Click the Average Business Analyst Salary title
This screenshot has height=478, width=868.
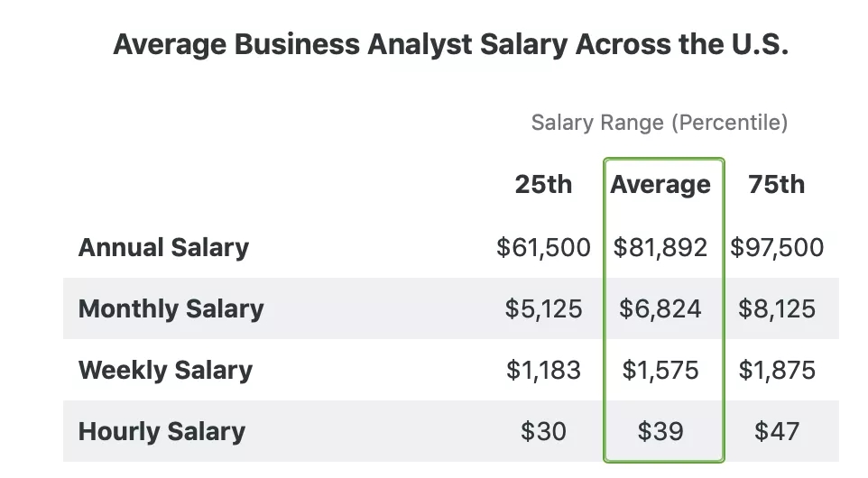pos(451,45)
